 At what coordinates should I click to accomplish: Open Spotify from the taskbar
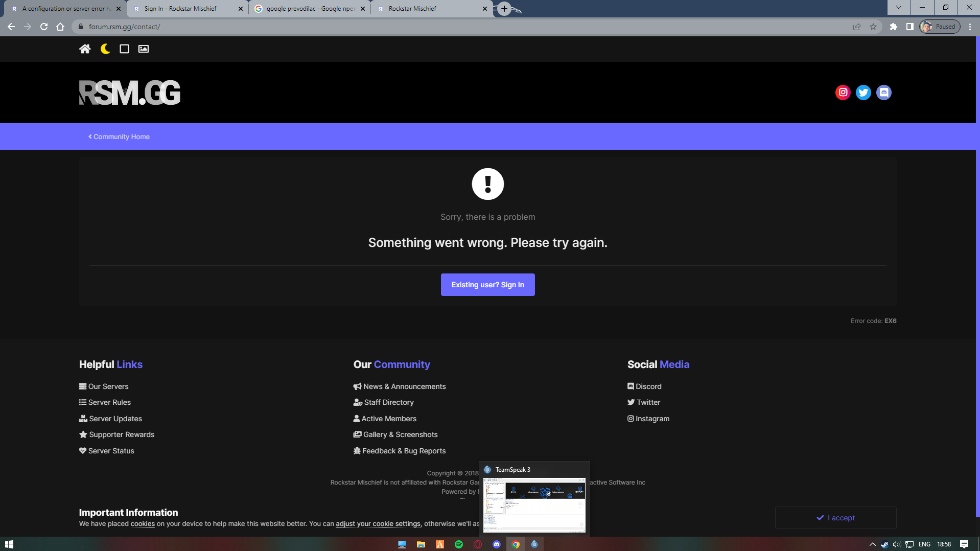pyautogui.click(x=459, y=544)
